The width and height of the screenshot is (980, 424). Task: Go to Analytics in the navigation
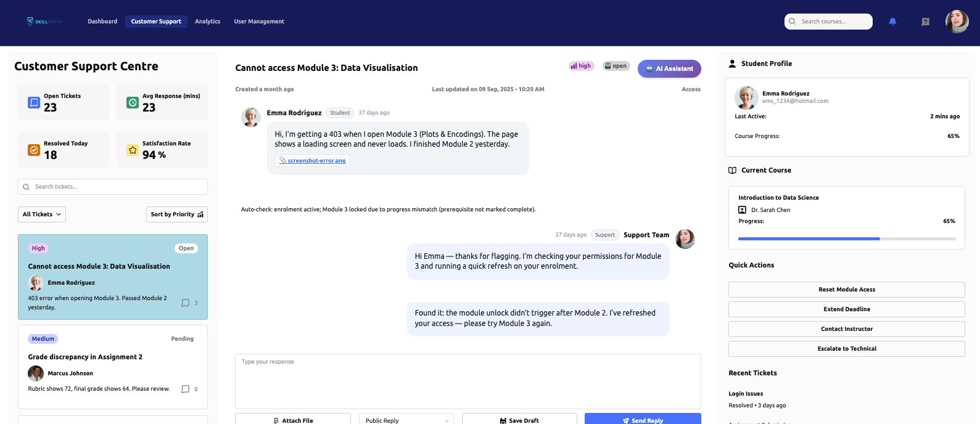click(x=207, y=22)
